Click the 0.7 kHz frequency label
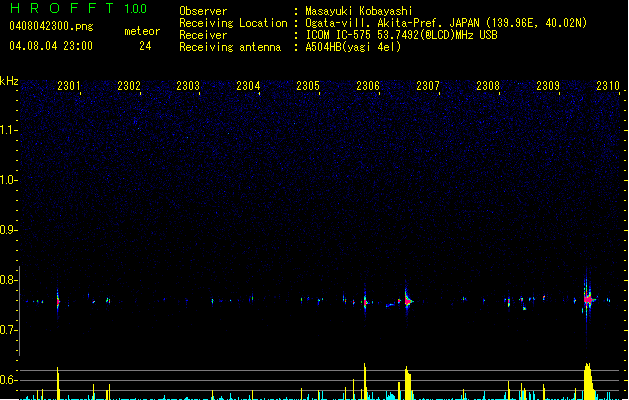 8,330
